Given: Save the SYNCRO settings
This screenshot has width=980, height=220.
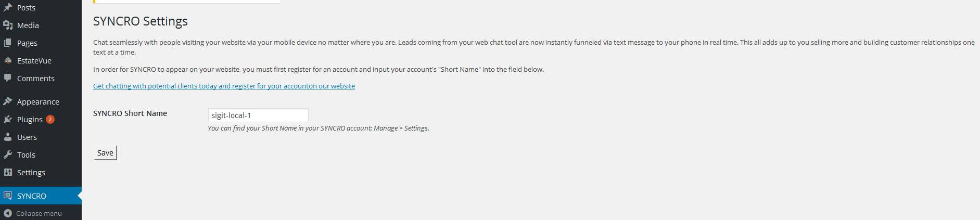Looking at the screenshot, I should (105, 153).
